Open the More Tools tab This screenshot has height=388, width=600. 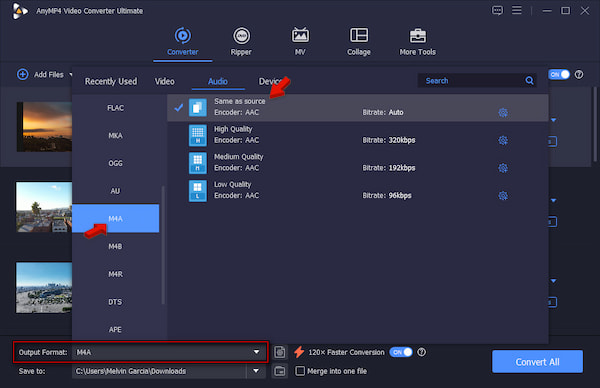coord(417,42)
